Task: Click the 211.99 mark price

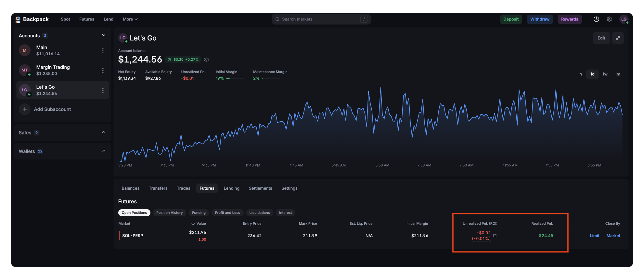Action: point(310,236)
